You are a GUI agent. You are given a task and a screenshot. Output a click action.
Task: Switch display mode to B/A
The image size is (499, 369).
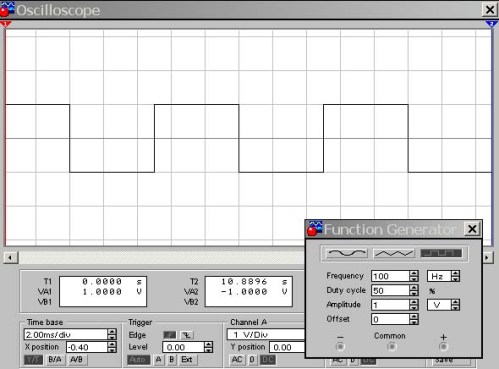55,360
